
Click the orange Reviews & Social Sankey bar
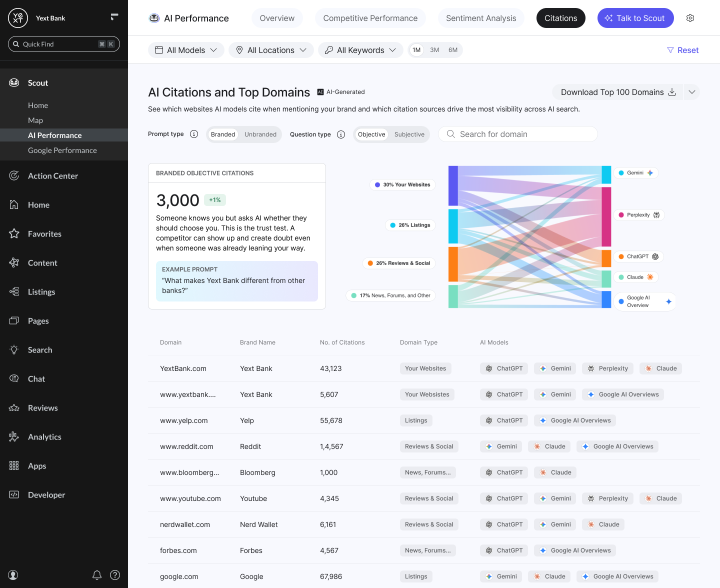(x=453, y=264)
